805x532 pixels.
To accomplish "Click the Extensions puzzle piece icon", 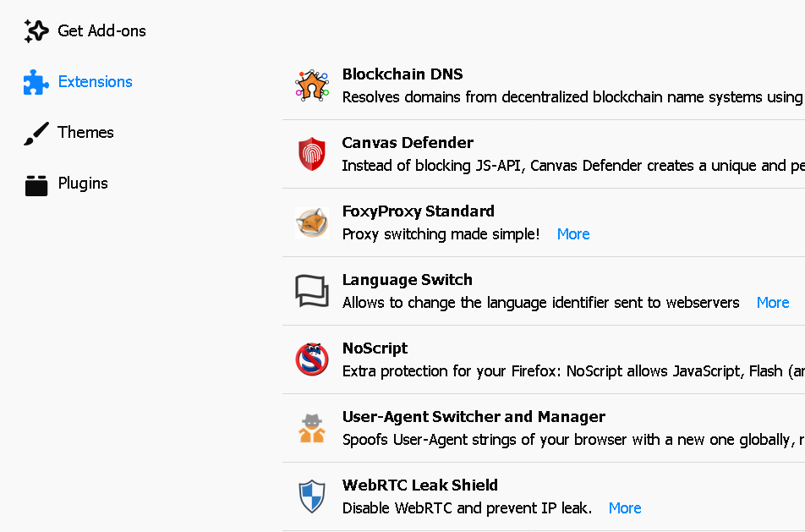I will 36,82.
